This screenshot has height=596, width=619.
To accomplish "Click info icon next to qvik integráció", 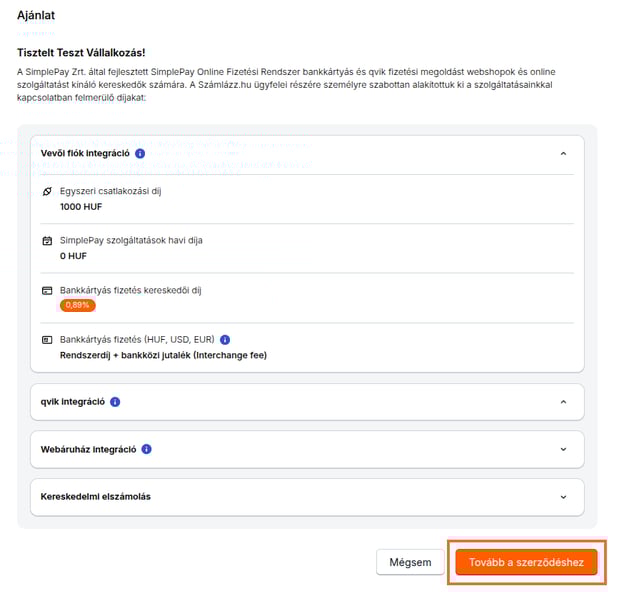I will [x=115, y=402].
